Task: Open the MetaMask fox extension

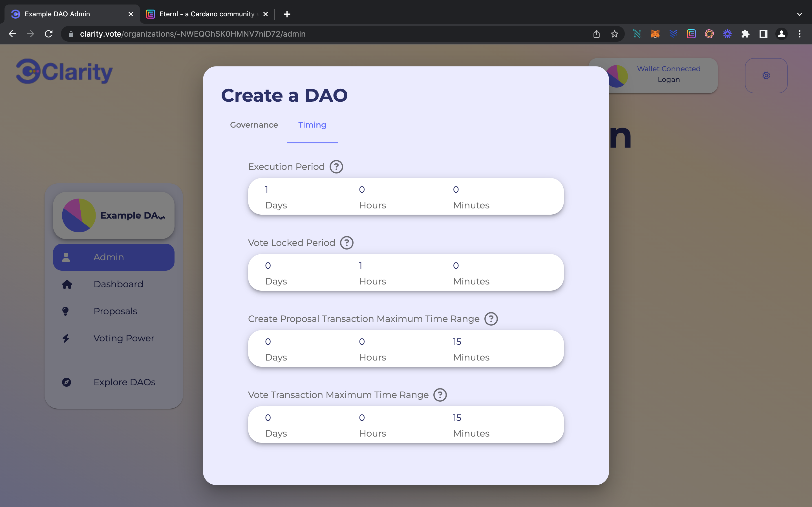Action: [x=655, y=34]
